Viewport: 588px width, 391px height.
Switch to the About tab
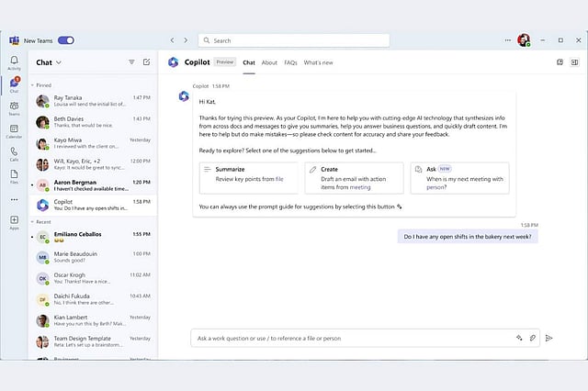click(x=269, y=62)
